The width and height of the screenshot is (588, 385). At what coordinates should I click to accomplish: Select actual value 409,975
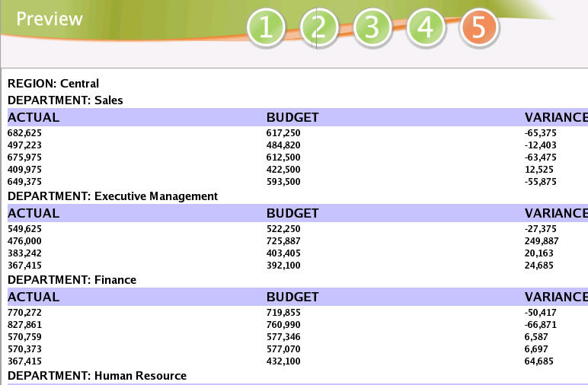click(x=24, y=170)
